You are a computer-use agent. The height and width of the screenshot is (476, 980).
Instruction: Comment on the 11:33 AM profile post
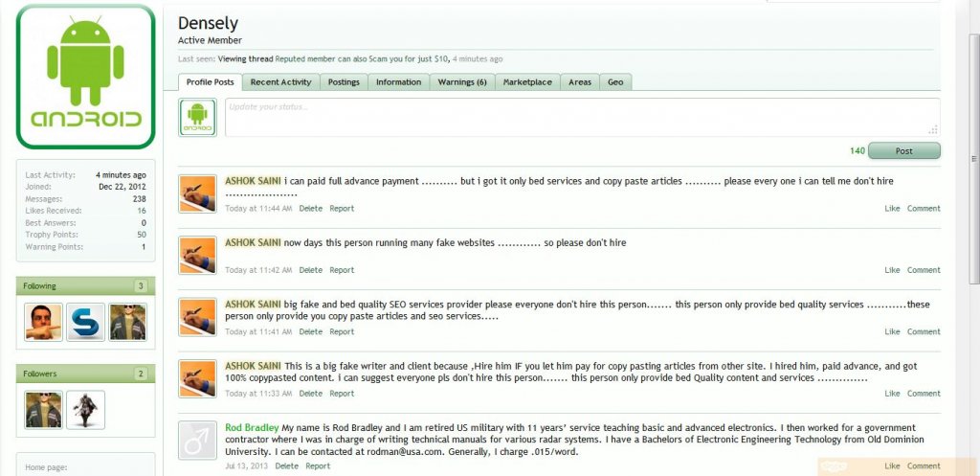(924, 394)
